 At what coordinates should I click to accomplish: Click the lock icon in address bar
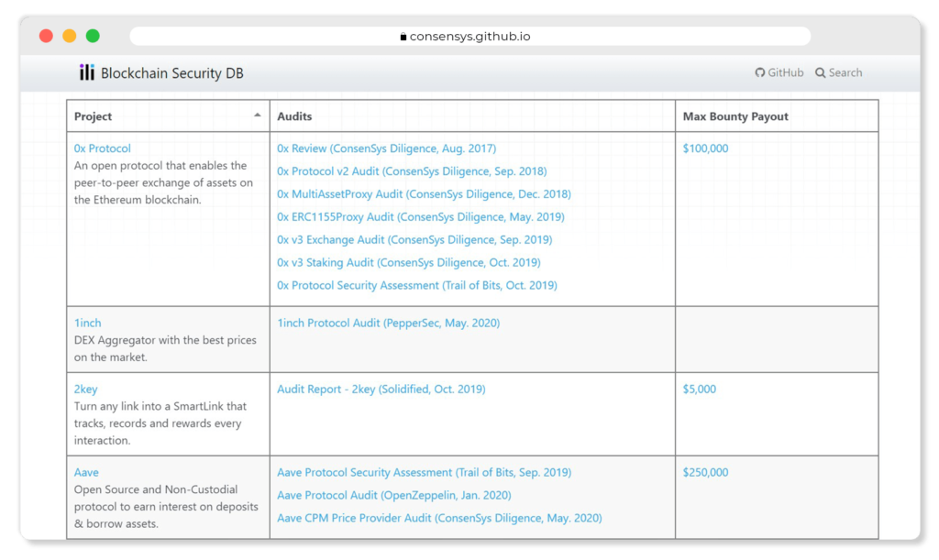pyautogui.click(x=403, y=37)
